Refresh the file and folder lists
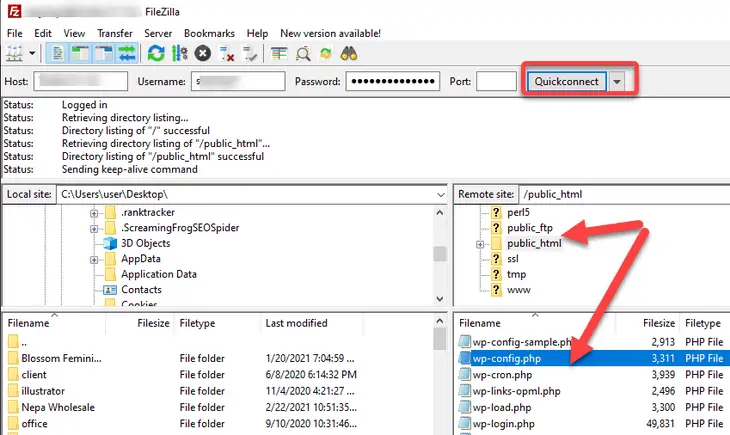730x435 pixels. point(156,54)
